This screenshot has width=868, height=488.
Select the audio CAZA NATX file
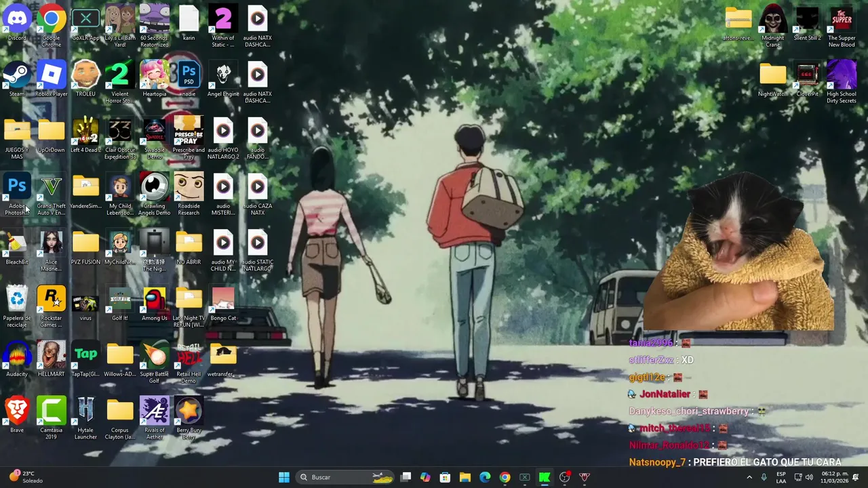tap(257, 195)
